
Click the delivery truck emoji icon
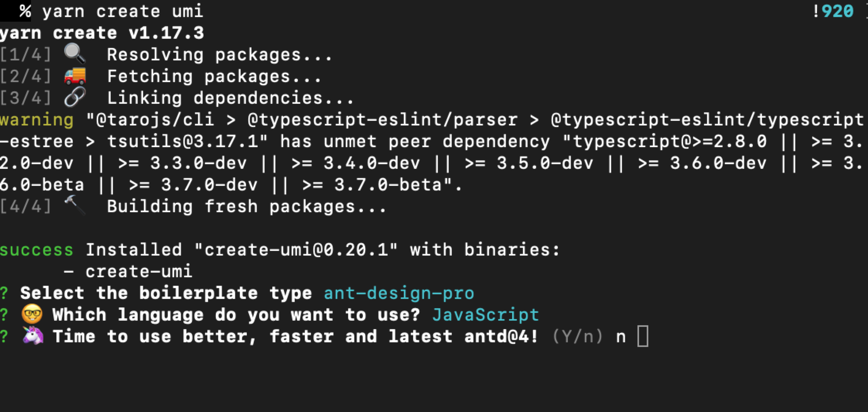(75, 76)
